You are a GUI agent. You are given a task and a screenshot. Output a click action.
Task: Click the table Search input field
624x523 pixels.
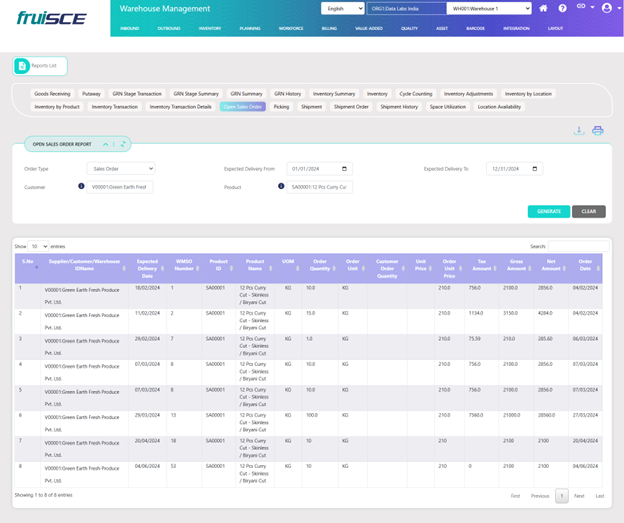(x=577, y=246)
